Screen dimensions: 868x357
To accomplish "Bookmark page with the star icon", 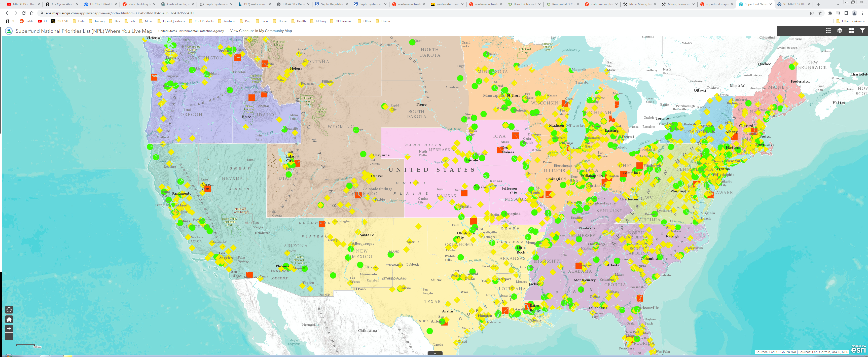I will [x=820, y=13].
